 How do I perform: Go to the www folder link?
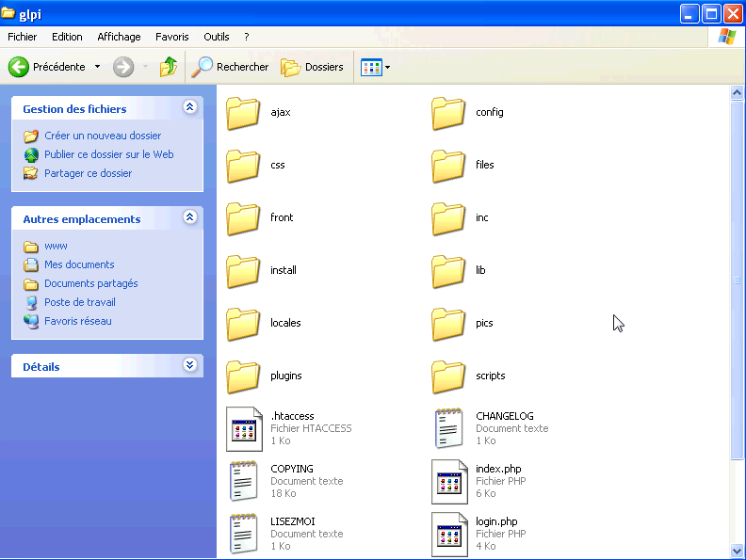(56, 247)
